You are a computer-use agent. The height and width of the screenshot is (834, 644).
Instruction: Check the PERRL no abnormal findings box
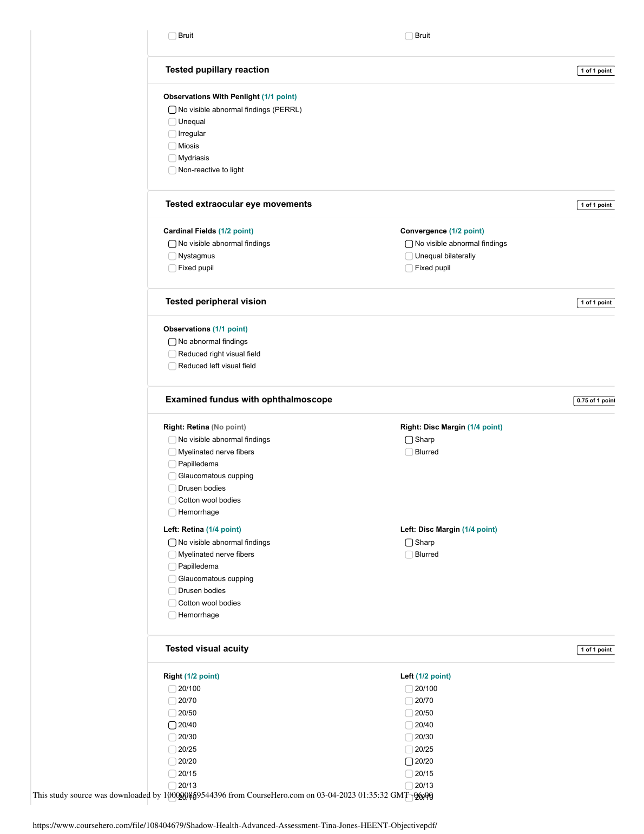coord(172,110)
